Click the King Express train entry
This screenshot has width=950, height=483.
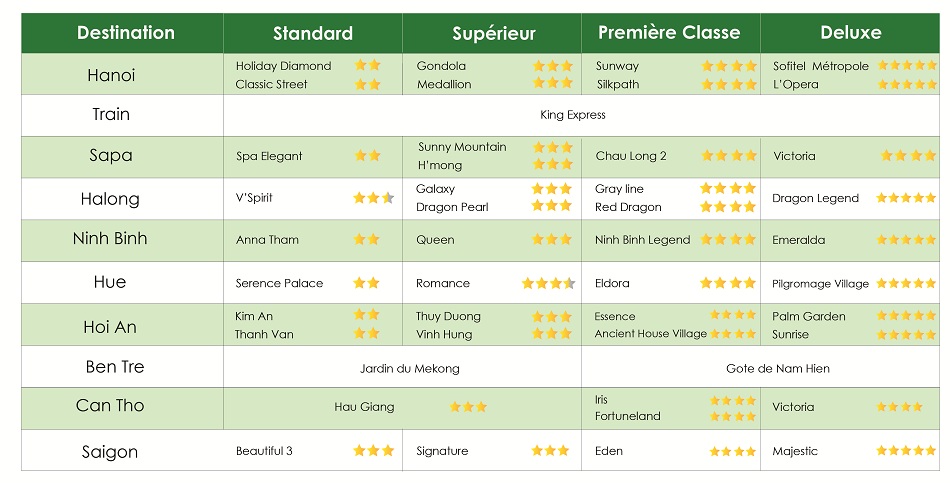point(573,115)
